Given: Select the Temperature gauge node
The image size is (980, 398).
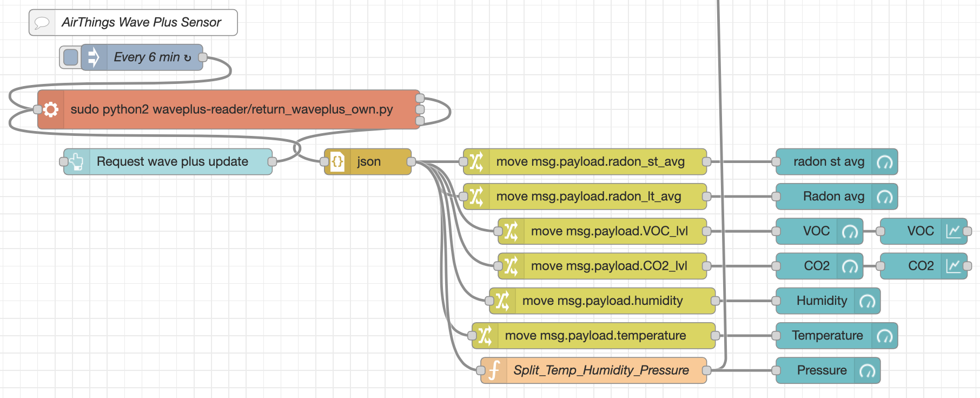Looking at the screenshot, I should click(837, 336).
